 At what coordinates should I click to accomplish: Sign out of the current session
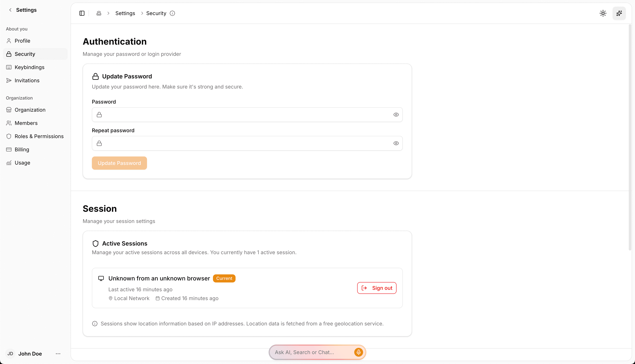(376, 288)
